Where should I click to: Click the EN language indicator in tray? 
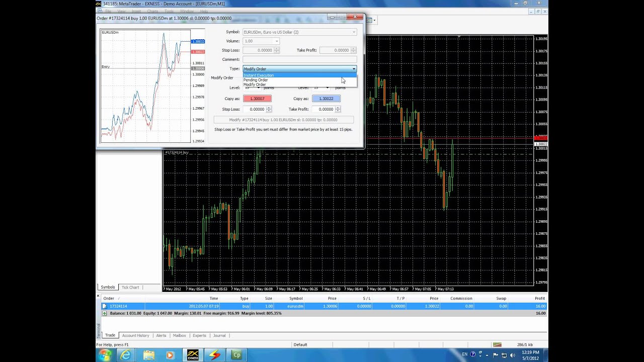pos(464,355)
